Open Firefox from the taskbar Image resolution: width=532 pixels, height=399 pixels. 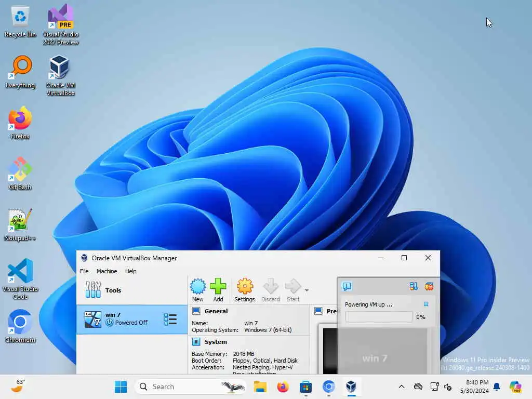click(283, 387)
